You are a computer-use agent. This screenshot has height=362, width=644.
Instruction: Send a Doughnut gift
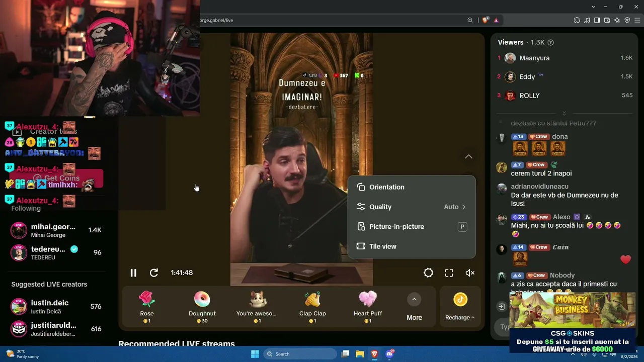click(x=202, y=307)
